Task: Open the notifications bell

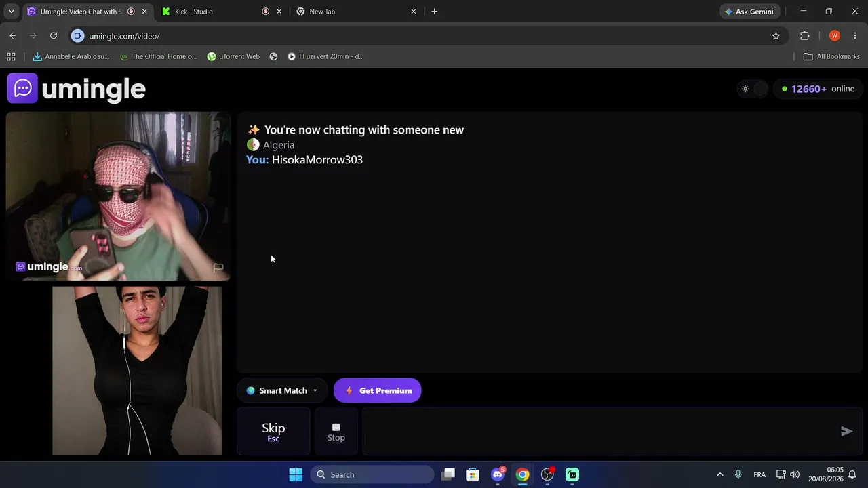Action: click(853, 474)
